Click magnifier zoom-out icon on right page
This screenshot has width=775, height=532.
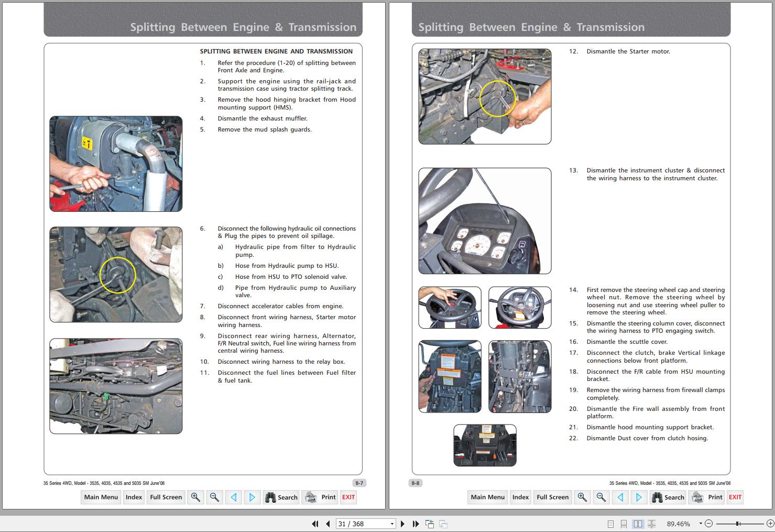[x=601, y=497]
